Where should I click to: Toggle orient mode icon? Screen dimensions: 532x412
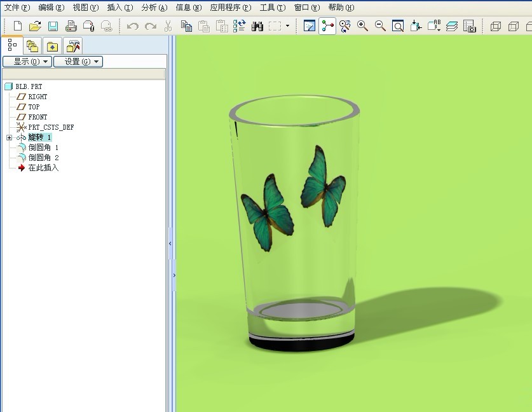point(344,26)
